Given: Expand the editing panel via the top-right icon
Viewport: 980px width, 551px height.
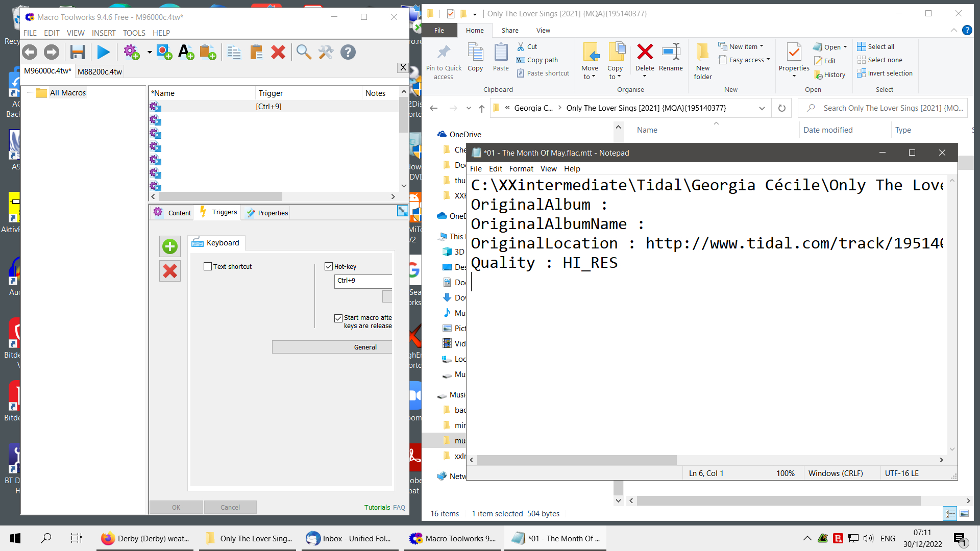Looking at the screenshot, I should point(402,211).
